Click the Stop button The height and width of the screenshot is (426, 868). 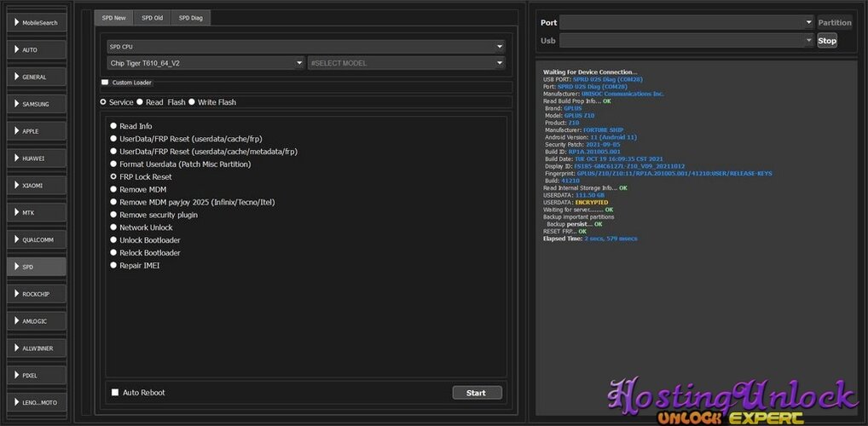[827, 40]
